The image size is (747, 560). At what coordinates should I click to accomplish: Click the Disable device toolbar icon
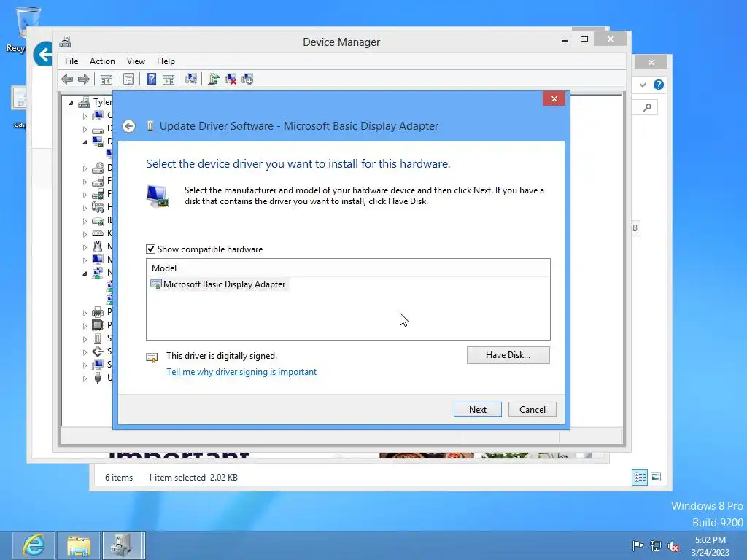(x=247, y=79)
